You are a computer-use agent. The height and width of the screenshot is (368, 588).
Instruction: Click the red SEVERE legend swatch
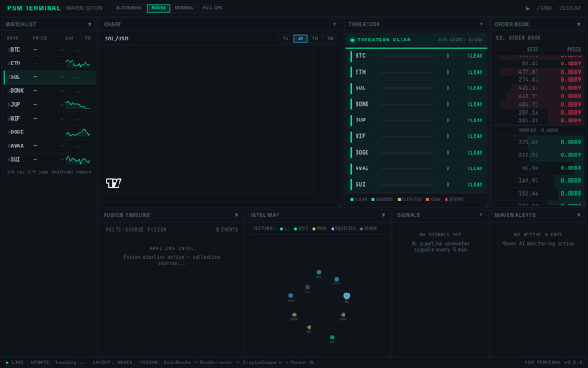click(447, 200)
